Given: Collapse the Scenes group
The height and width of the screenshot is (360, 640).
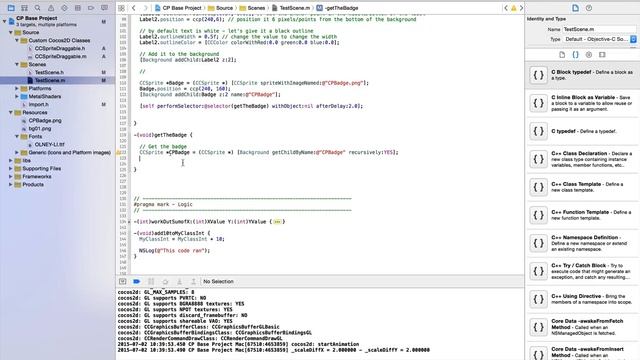Looking at the screenshot, I should [17, 64].
